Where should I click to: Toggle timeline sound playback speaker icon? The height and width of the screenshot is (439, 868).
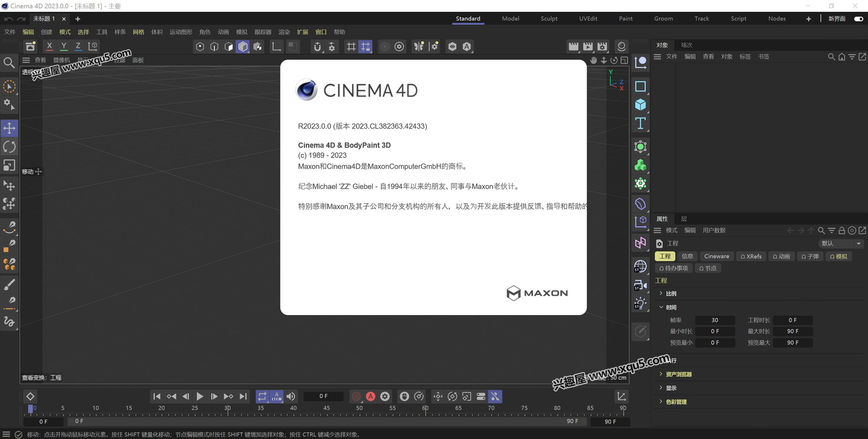point(291,396)
